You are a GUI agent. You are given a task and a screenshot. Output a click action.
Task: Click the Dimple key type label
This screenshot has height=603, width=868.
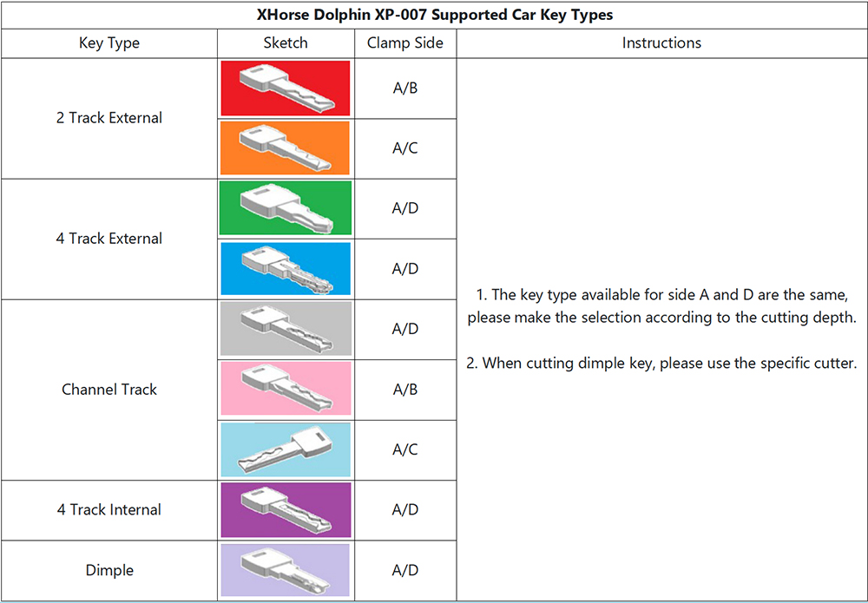tap(109, 570)
